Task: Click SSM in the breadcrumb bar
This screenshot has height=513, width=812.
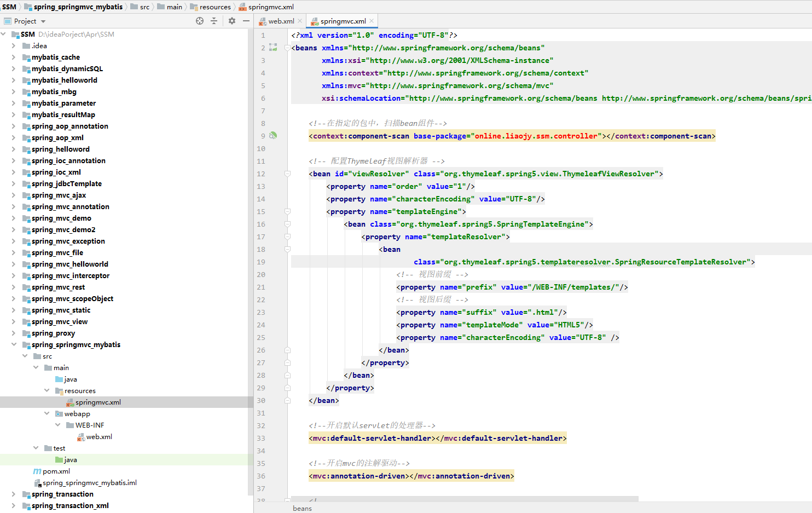Action: click(x=9, y=7)
